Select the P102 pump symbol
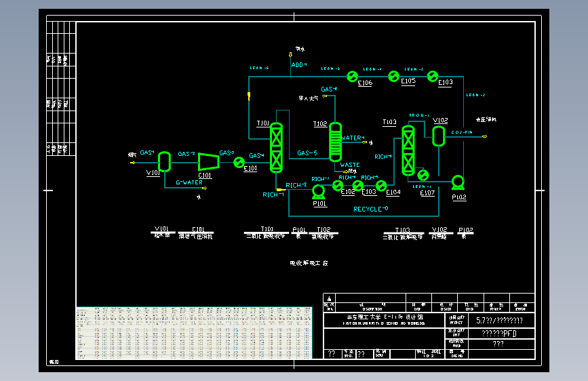588x381 pixels. (x=458, y=182)
